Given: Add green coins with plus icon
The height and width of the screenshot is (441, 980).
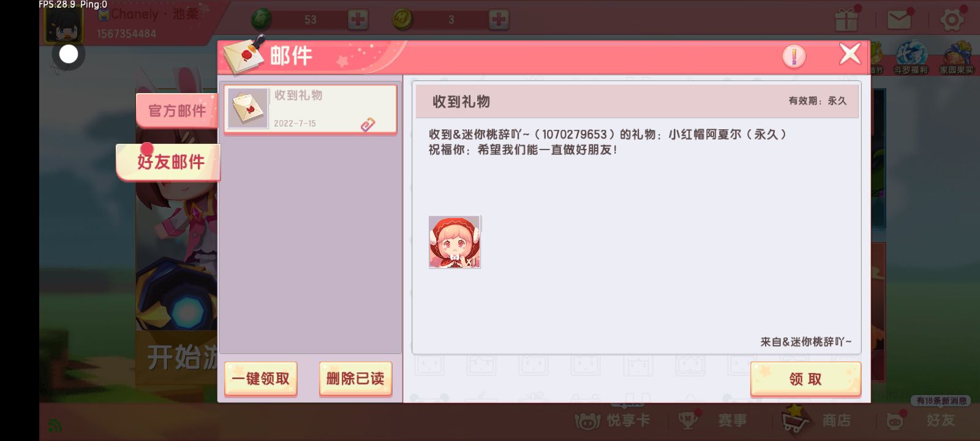Looking at the screenshot, I should tap(358, 20).
